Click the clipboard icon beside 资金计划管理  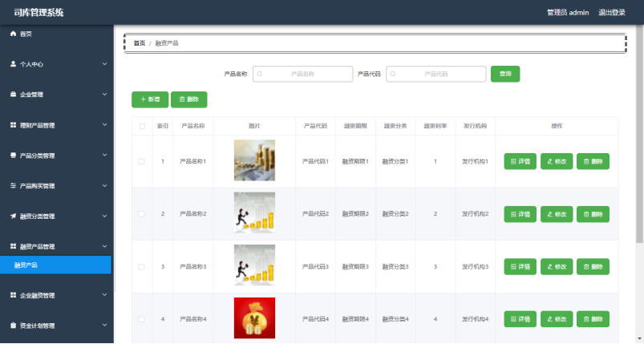coord(13,326)
